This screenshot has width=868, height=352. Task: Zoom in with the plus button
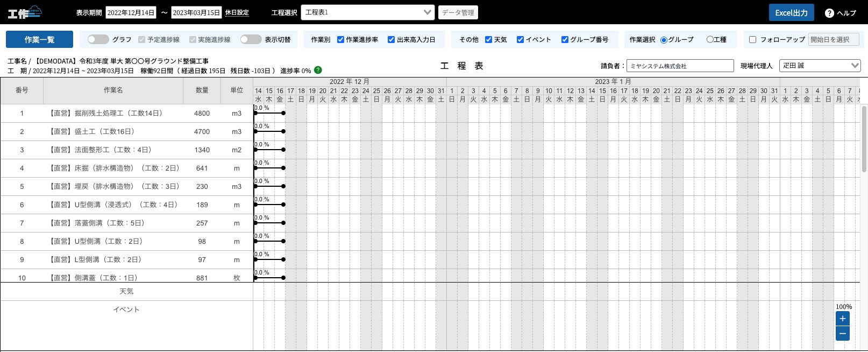click(x=843, y=319)
